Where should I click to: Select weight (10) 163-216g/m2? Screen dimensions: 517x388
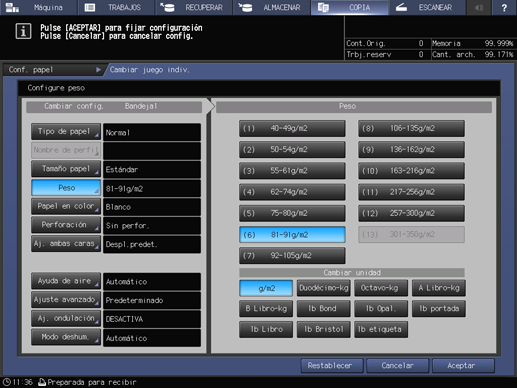[411, 171]
